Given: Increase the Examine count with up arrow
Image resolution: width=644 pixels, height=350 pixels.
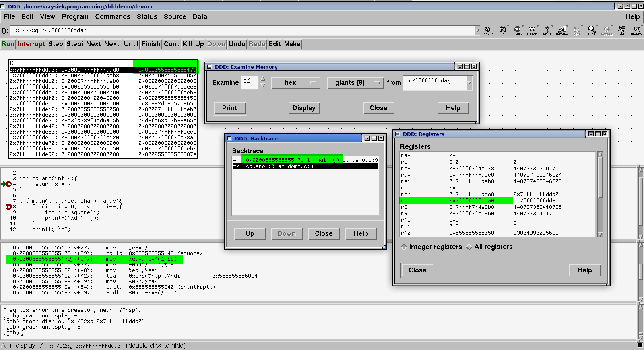Looking at the screenshot, I should (263, 79).
